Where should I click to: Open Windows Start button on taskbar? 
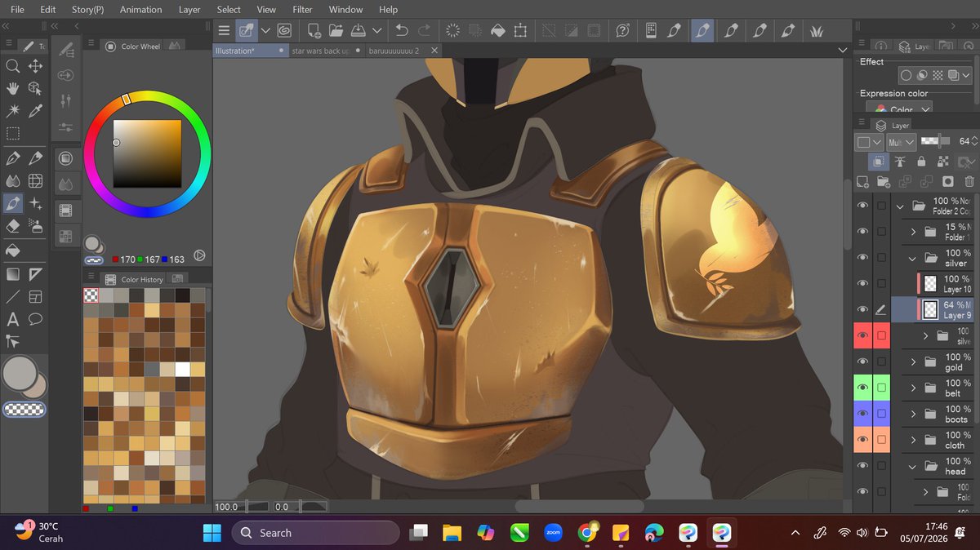tap(212, 533)
